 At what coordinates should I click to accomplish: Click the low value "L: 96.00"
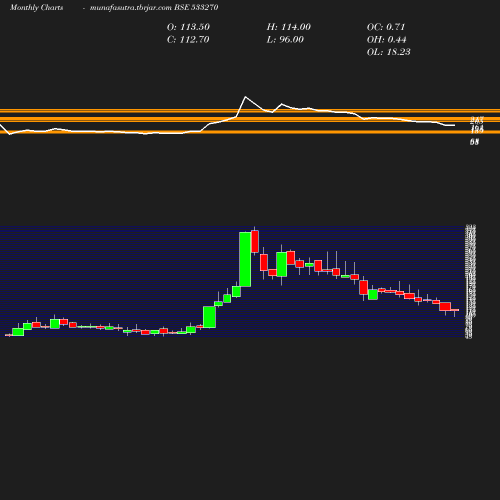click(285, 40)
